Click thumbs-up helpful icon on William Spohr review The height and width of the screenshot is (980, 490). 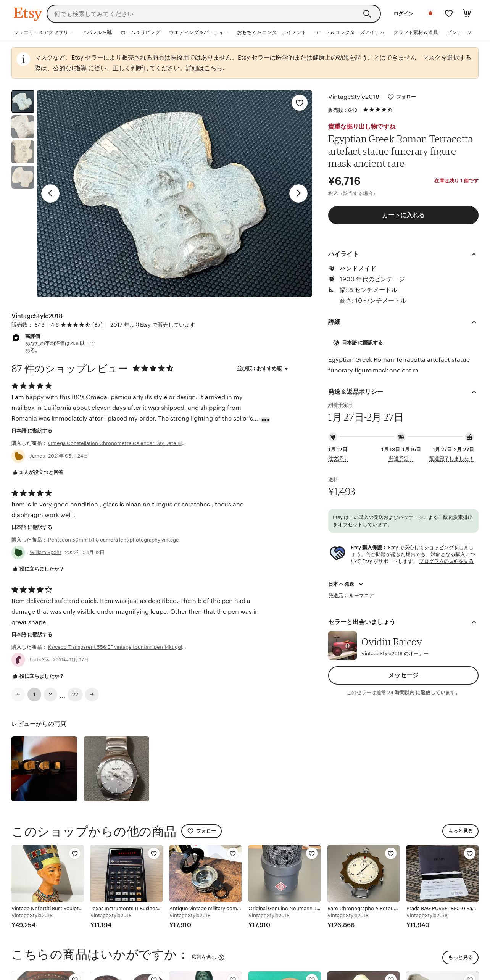(x=15, y=569)
